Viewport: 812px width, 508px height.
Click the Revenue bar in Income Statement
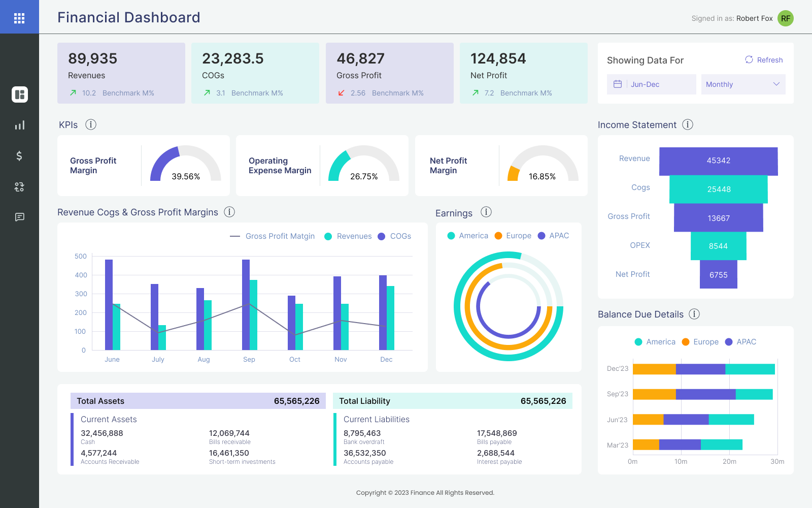718,161
